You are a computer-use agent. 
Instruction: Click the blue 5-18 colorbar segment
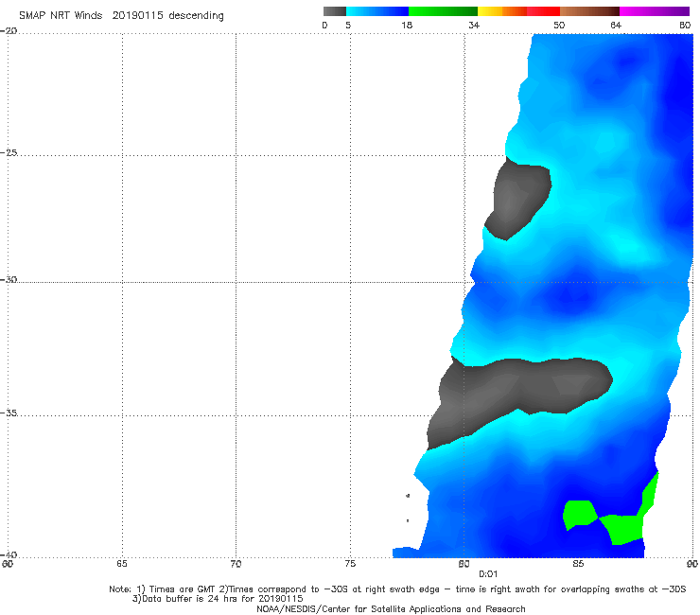(377, 11)
